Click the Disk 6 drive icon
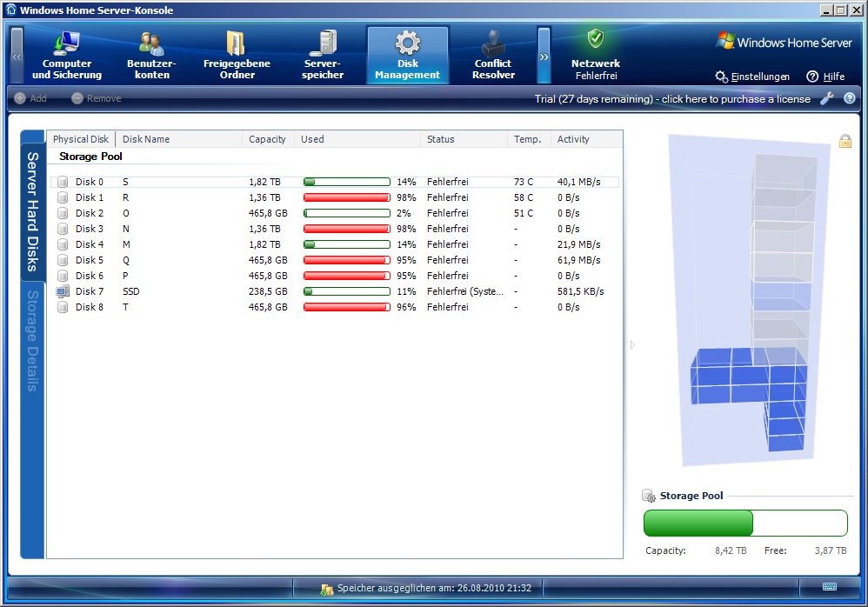Viewport: 868px width, 607px height. (x=63, y=276)
